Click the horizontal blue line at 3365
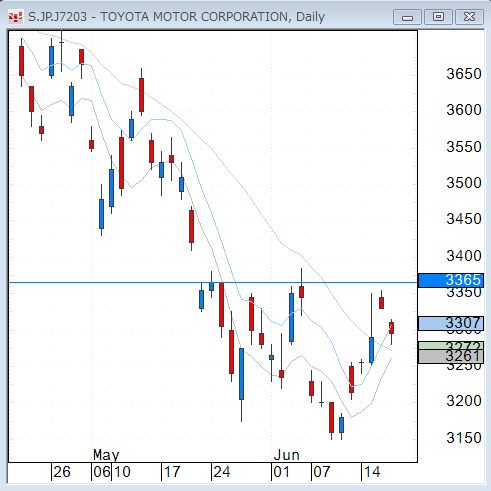This screenshot has height=491, width=491. 213,283
